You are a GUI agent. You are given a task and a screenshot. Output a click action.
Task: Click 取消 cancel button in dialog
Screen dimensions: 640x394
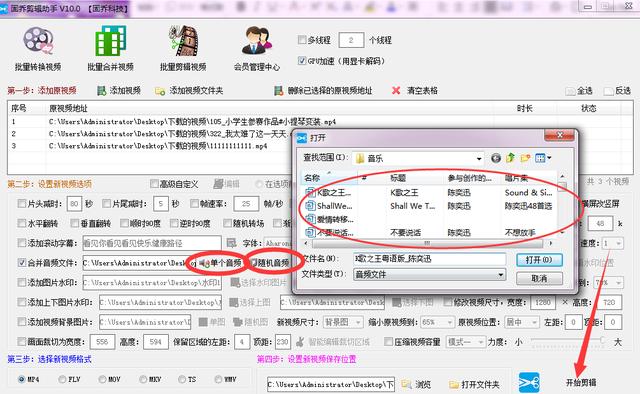click(539, 278)
